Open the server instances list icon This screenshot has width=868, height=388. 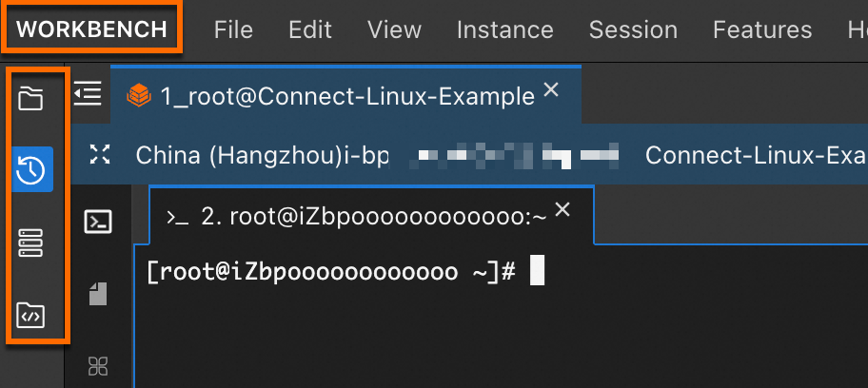coord(31,242)
